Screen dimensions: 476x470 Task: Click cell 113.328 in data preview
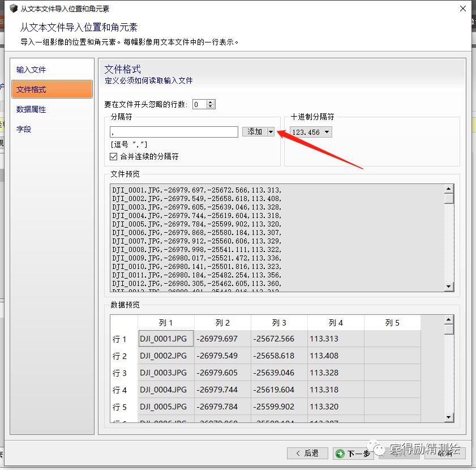coord(336,373)
